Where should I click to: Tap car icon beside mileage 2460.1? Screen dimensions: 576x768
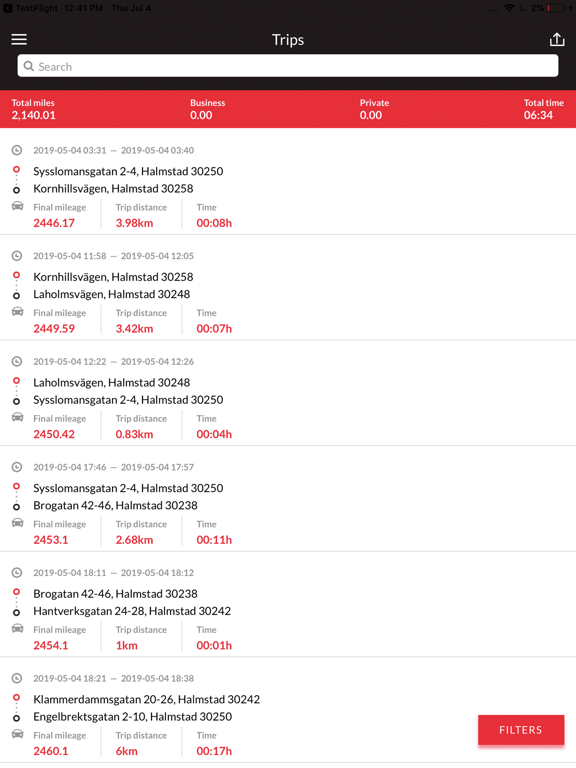click(x=17, y=734)
